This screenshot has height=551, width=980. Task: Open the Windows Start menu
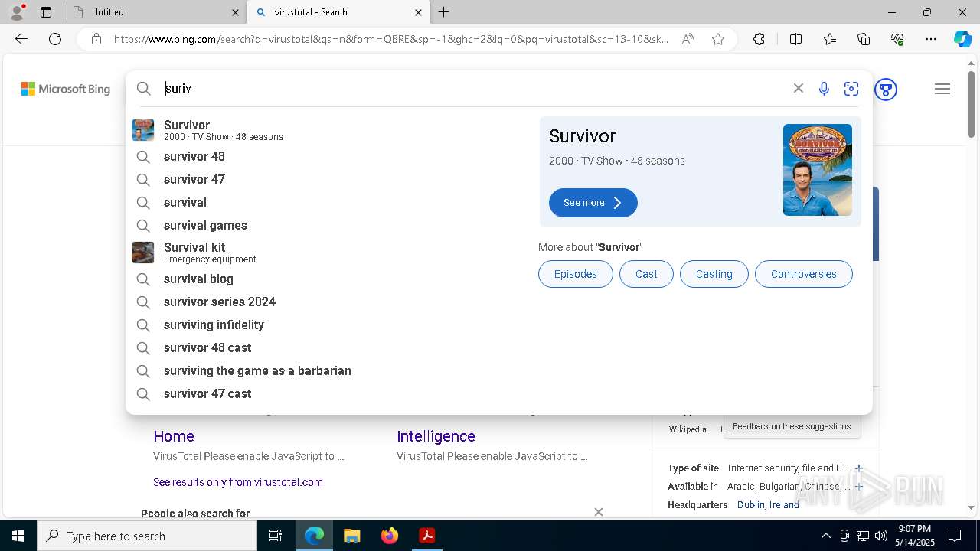[x=18, y=536]
